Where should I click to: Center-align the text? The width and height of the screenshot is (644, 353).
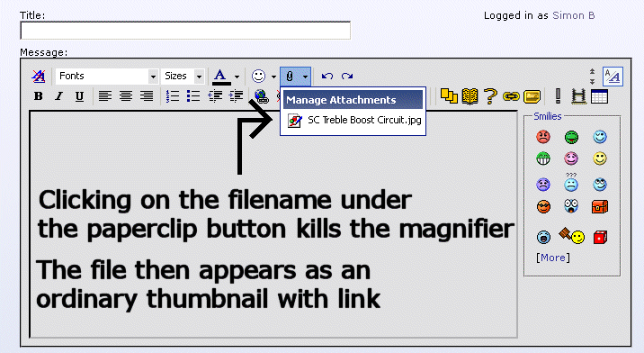[126, 96]
